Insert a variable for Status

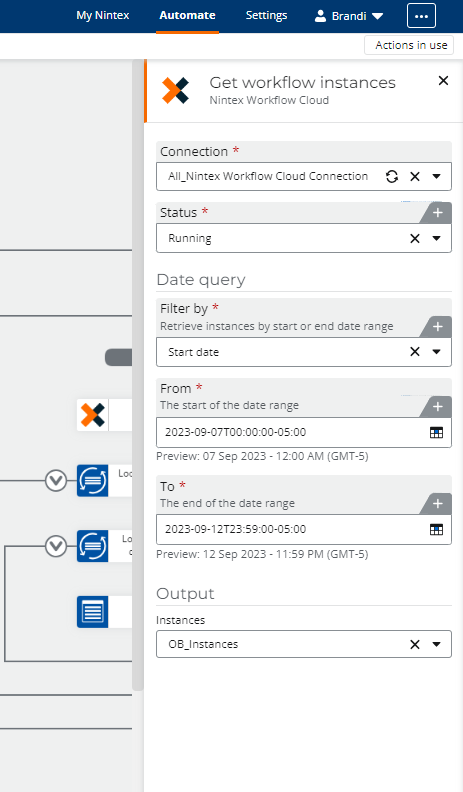click(437, 213)
